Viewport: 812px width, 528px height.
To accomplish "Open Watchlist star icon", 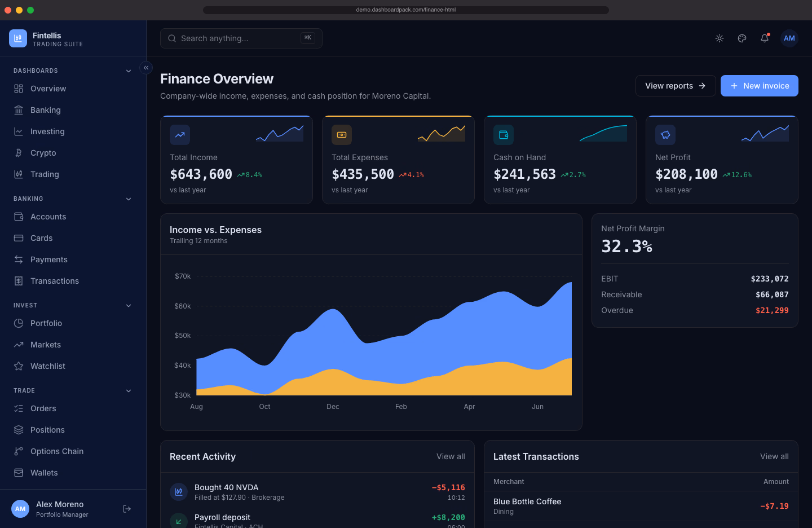I will tap(19, 366).
